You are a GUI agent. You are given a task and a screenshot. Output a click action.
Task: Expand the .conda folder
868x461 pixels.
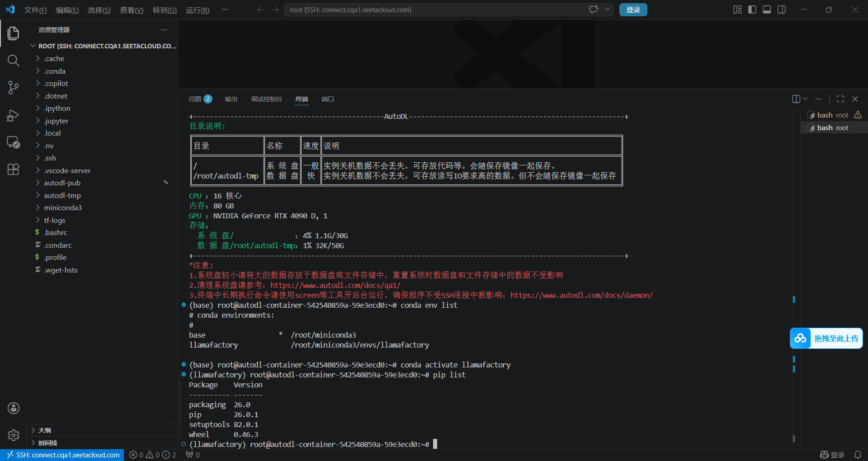[x=102, y=71]
